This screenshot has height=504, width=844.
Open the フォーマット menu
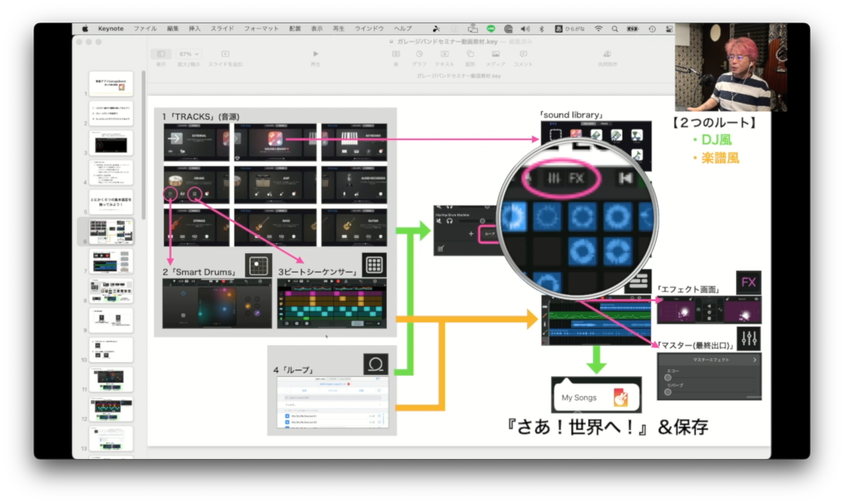(261, 28)
